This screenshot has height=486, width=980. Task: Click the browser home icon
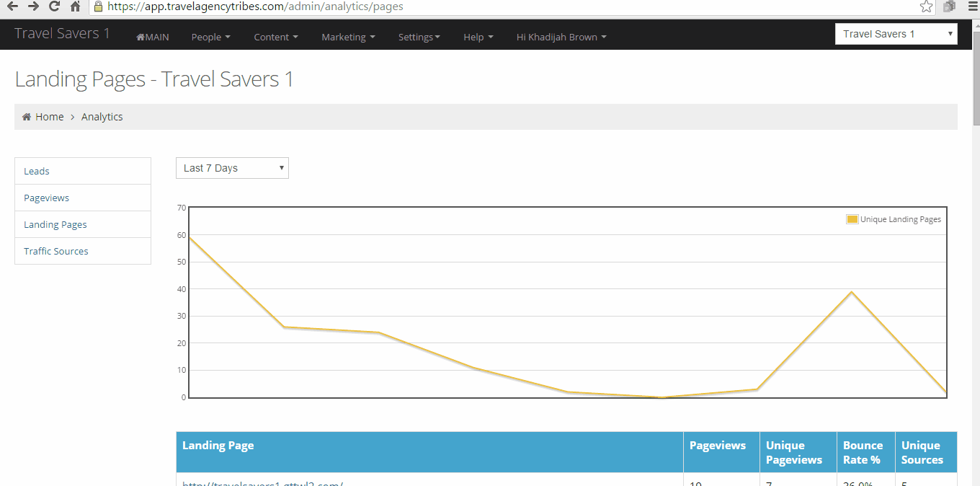tap(75, 6)
